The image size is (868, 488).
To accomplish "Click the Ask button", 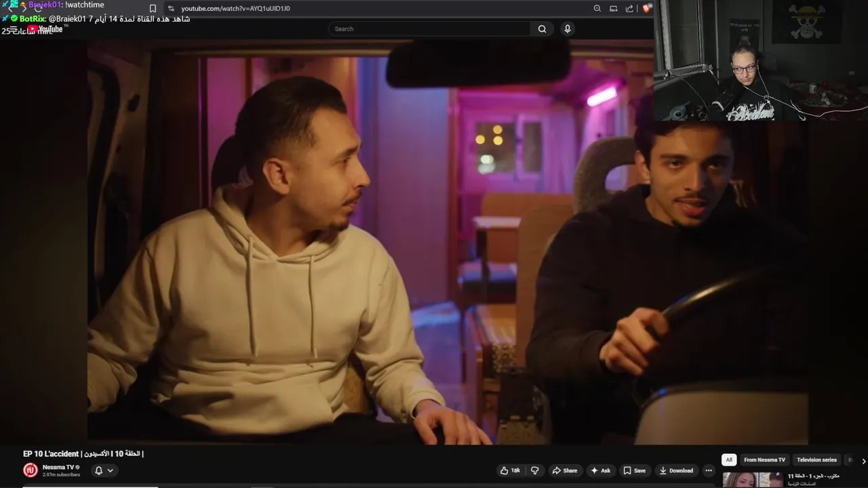I will point(600,470).
